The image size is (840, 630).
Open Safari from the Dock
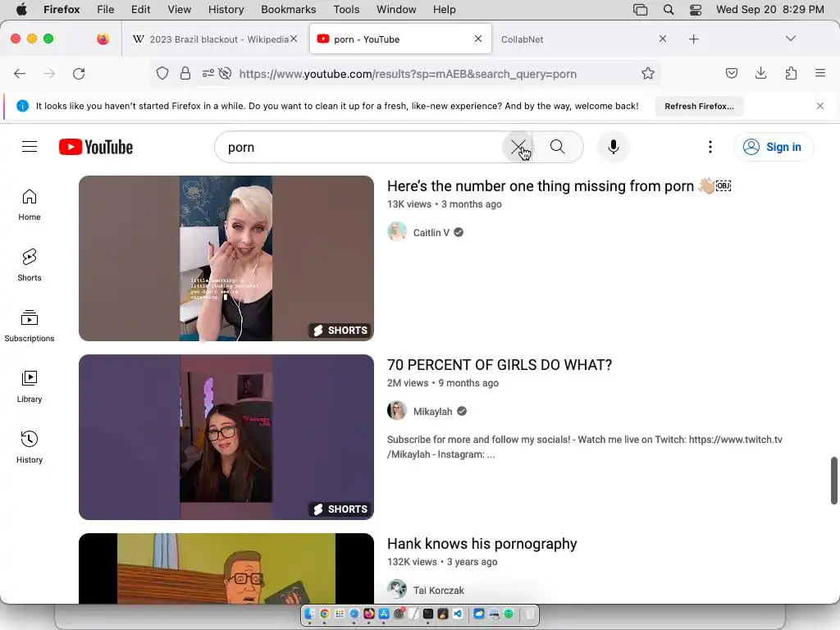pyautogui.click(x=354, y=614)
